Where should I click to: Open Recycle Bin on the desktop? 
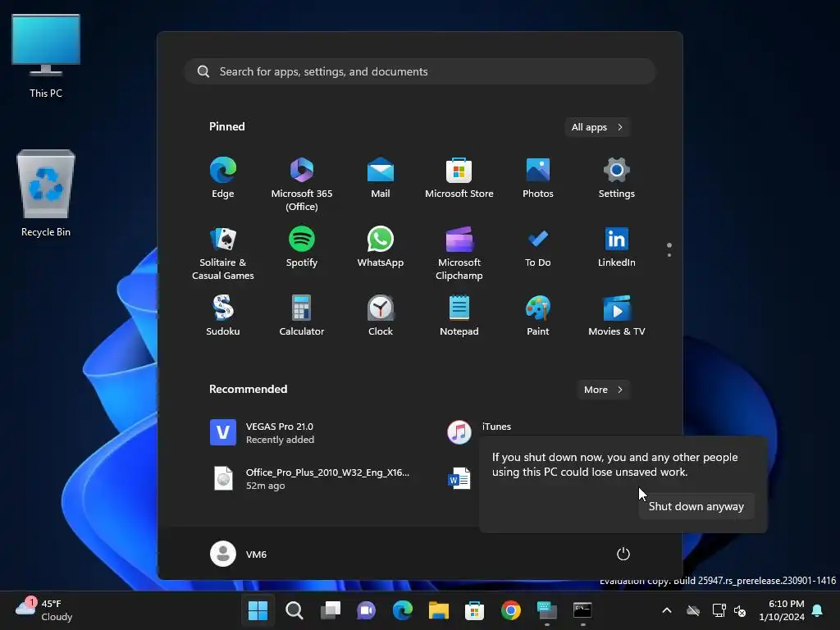(x=46, y=194)
